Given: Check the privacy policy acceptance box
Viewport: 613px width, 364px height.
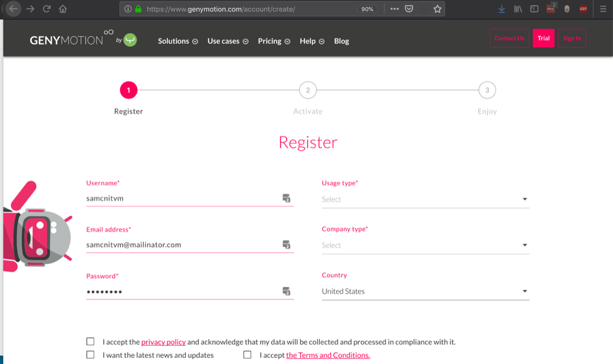Looking at the screenshot, I should pyautogui.click(x=90, y=342).
